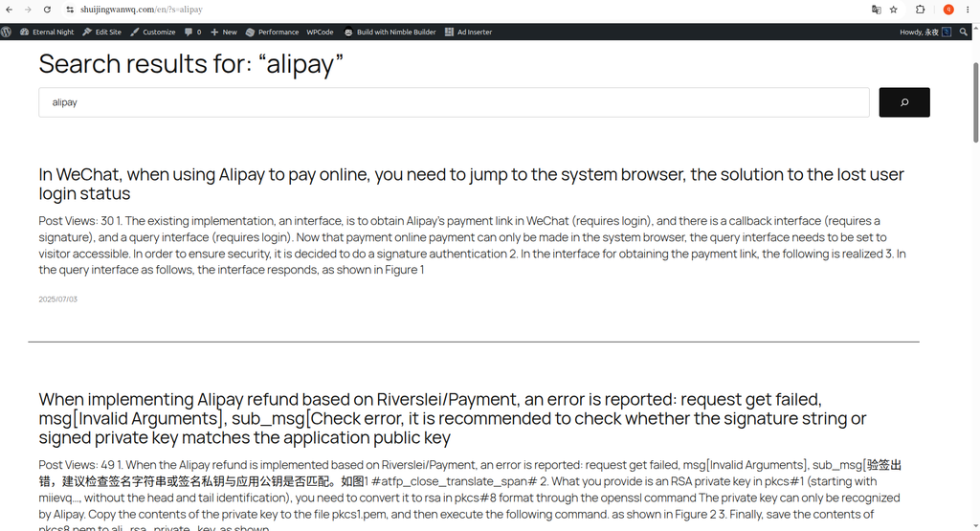Open the Eternal Night site menu

tap(47, 32)
